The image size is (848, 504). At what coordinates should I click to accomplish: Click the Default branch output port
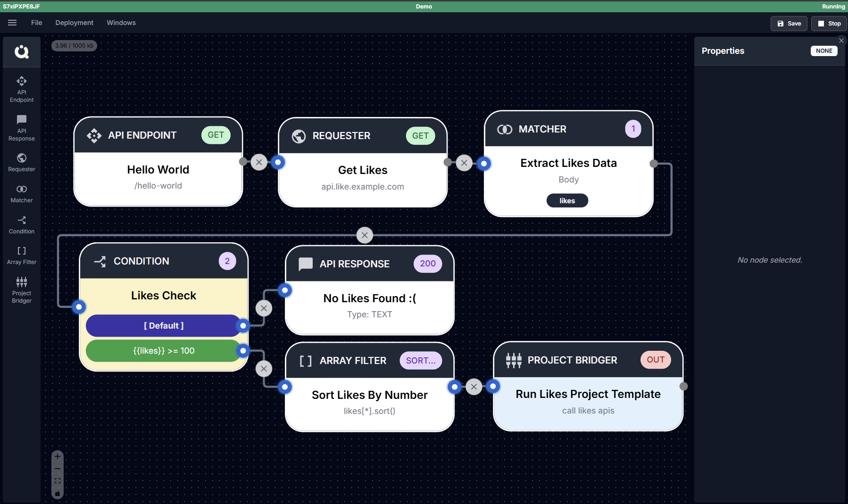[x=243, y=325]
